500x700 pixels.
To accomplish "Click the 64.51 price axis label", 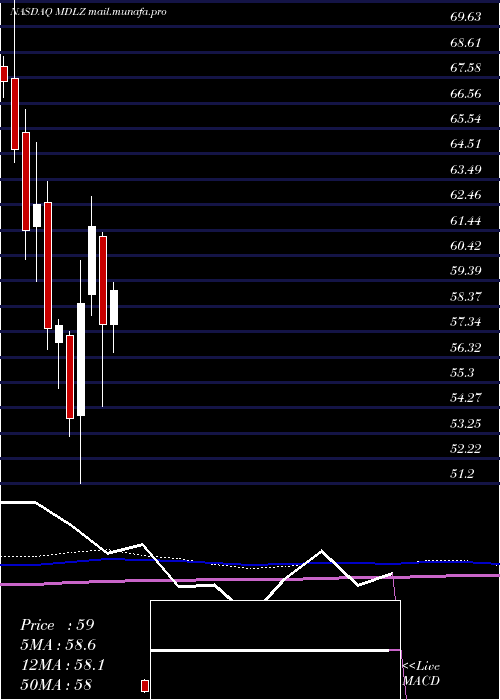I will (x=466, y=144).
